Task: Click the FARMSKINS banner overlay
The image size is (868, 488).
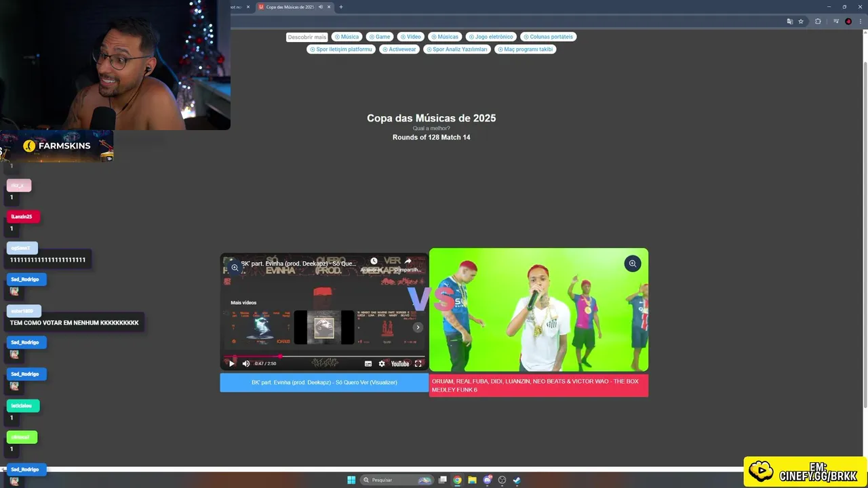Action: coord(57,146)
